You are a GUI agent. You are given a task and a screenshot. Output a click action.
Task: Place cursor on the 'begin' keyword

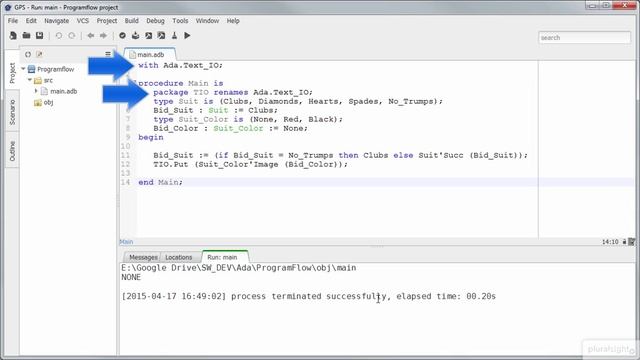coord(151,138)
